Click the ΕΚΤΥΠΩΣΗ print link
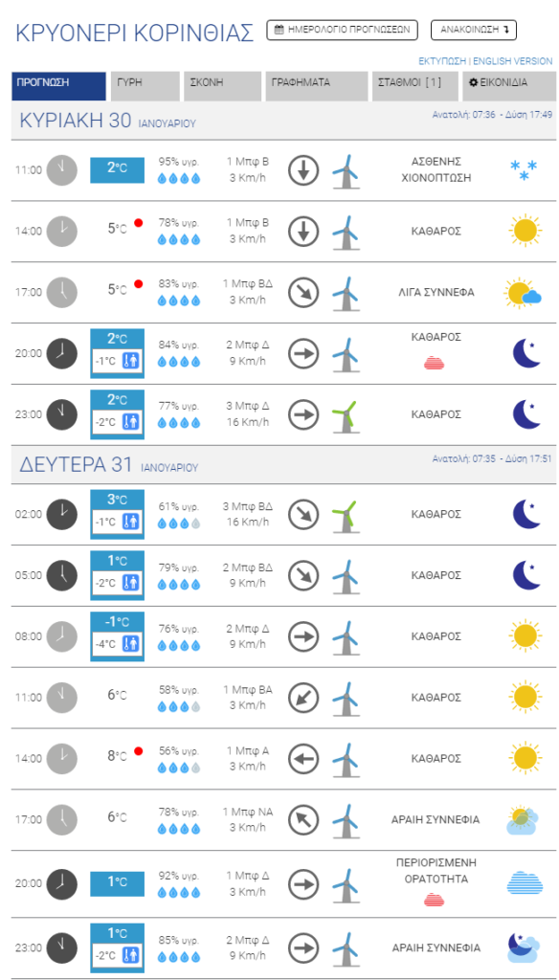559x980 pixels. coord(443,61)
